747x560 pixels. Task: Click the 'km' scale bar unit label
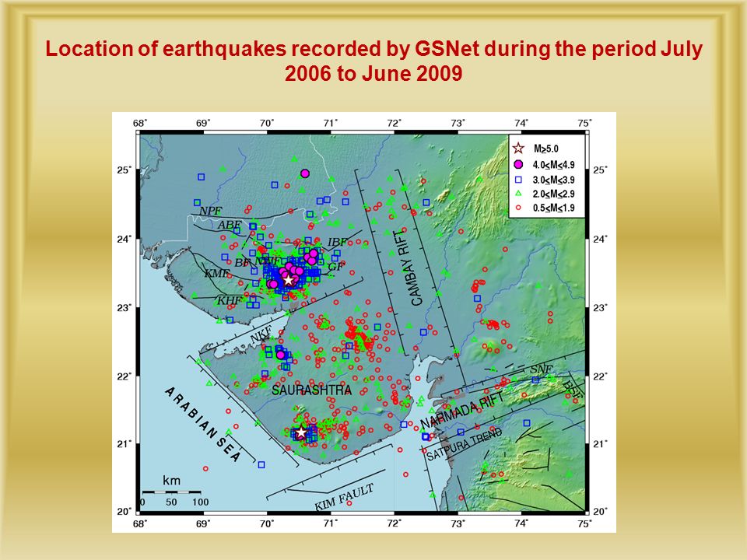point(171,480)
